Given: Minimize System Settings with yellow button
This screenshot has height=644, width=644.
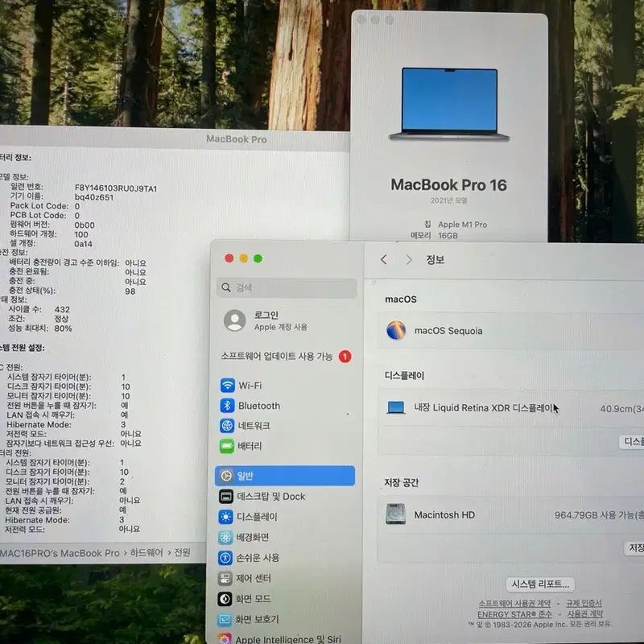Looking at the screenshot, I should point(244,258).
